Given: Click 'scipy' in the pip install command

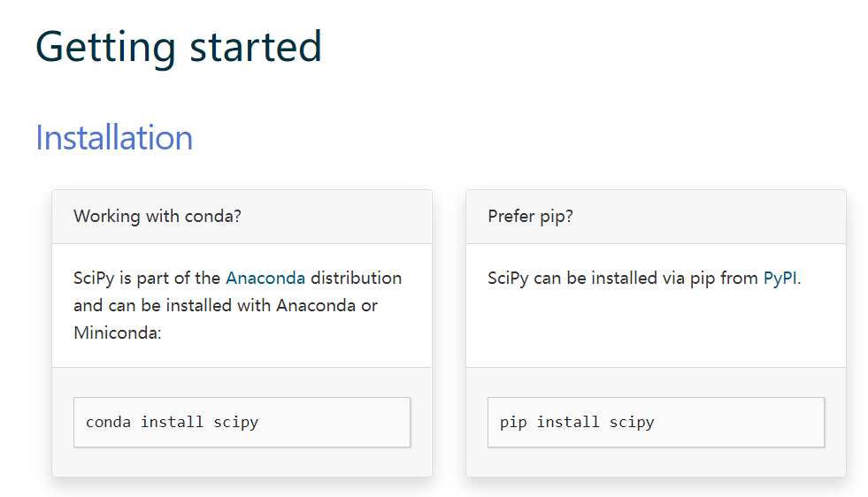Looking at the screenshot, I should [x=632, y=422].
